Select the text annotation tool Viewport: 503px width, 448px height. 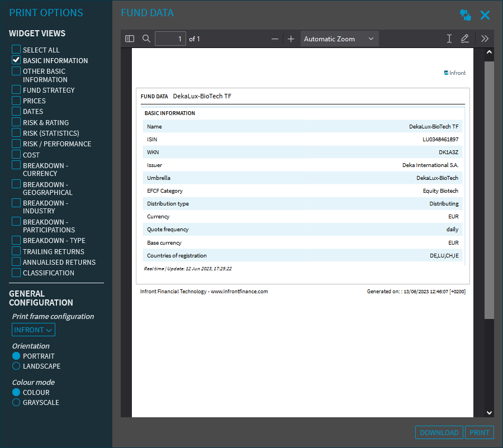point(449,39)
